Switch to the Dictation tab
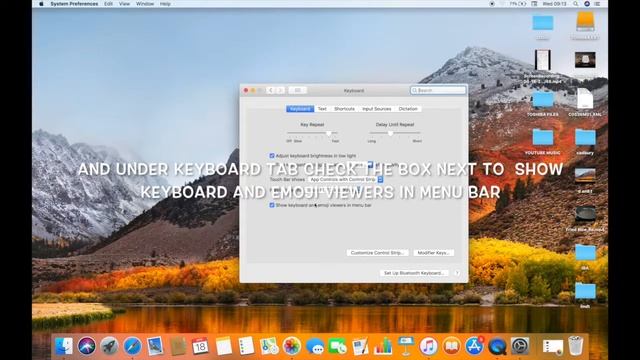 click(x=408, y=109)
